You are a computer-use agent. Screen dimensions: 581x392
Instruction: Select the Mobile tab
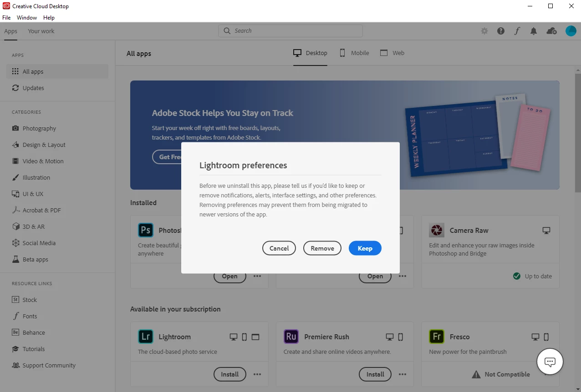[x=354, y=53]
